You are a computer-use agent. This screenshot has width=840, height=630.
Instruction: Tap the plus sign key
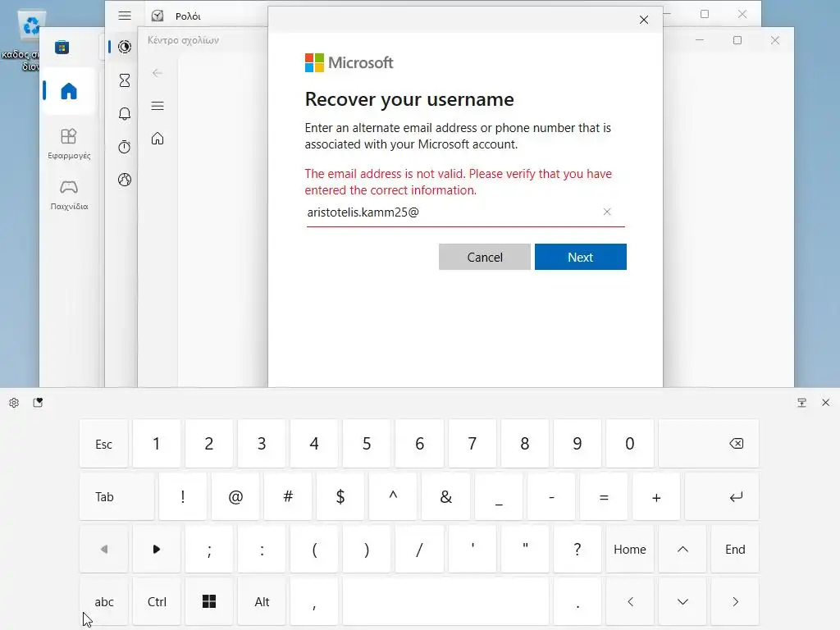(x=656, y=496)
